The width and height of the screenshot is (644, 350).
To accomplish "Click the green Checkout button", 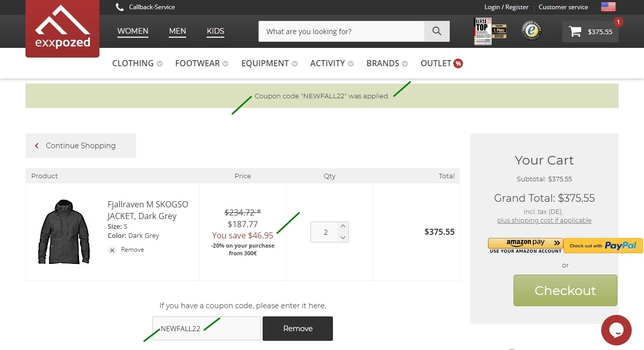I will [x=565, y=290].
